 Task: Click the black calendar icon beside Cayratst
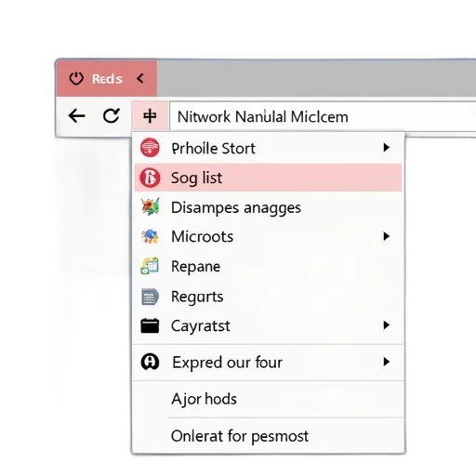(x=150, y=325)
